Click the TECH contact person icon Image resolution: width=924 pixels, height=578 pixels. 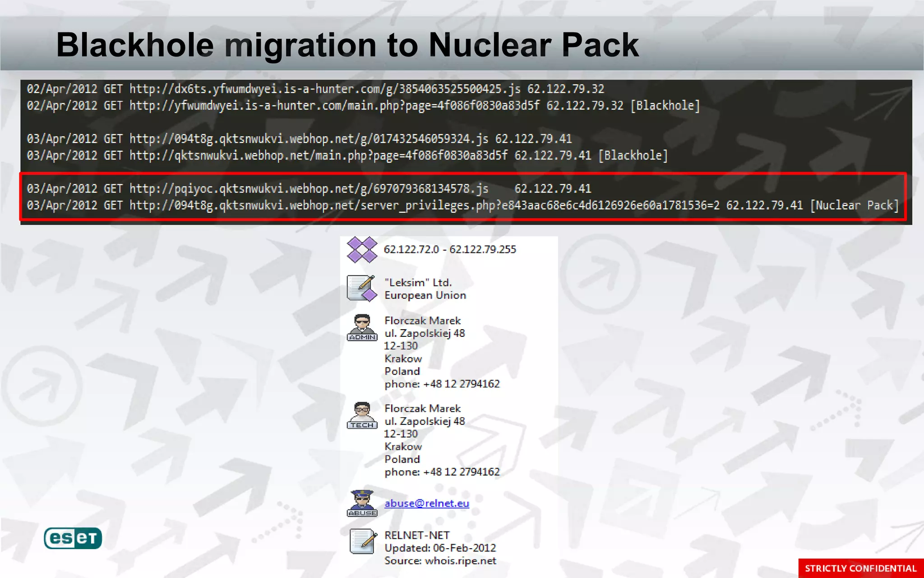[x=362, y=415]
